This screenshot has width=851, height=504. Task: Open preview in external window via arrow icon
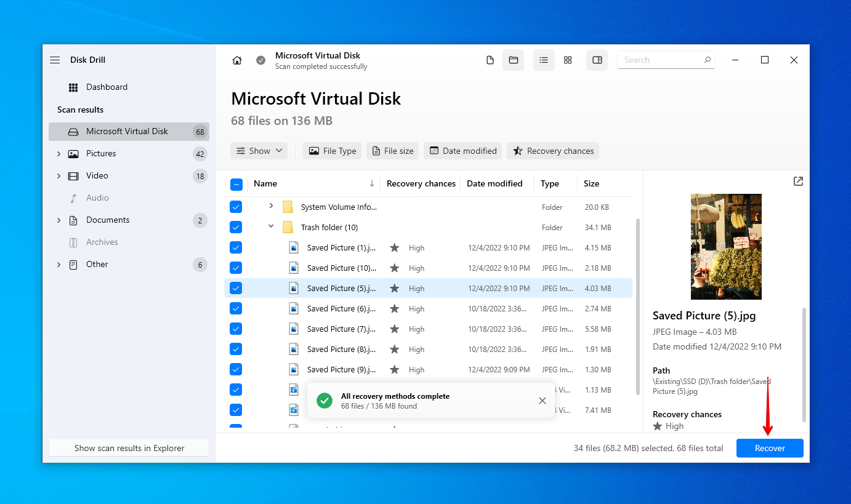798,181
